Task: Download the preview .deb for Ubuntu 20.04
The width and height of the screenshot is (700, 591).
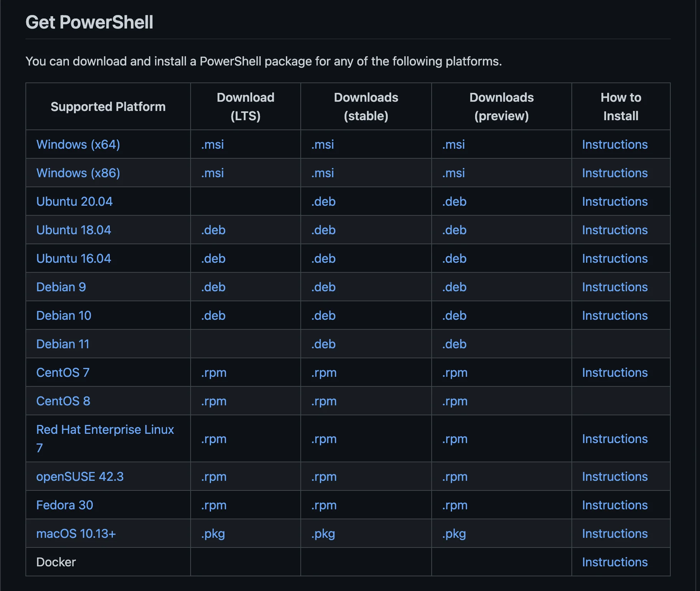Action: click(454, 201)
